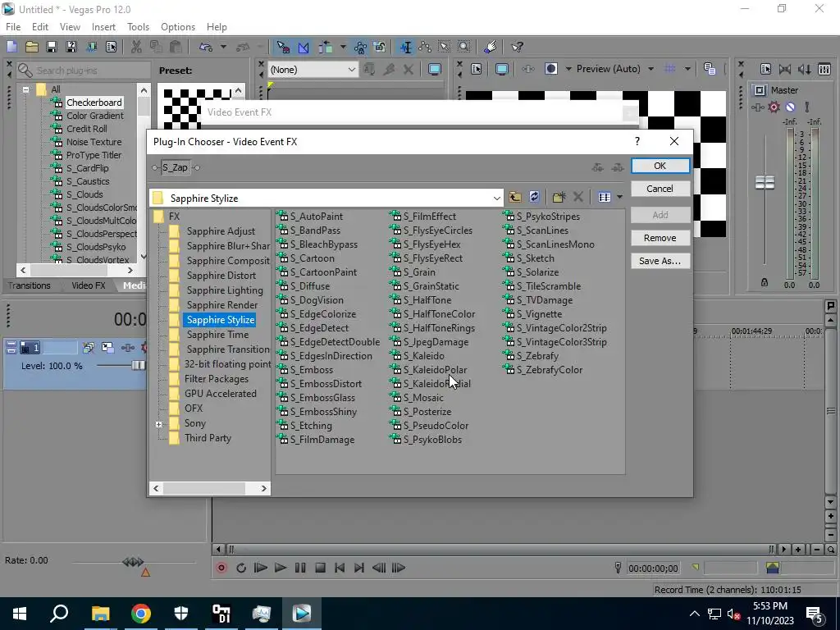Click the question mark help in Plug-In Chooser
This screenshot has width=840, height=630.
(x=637, y=141)
